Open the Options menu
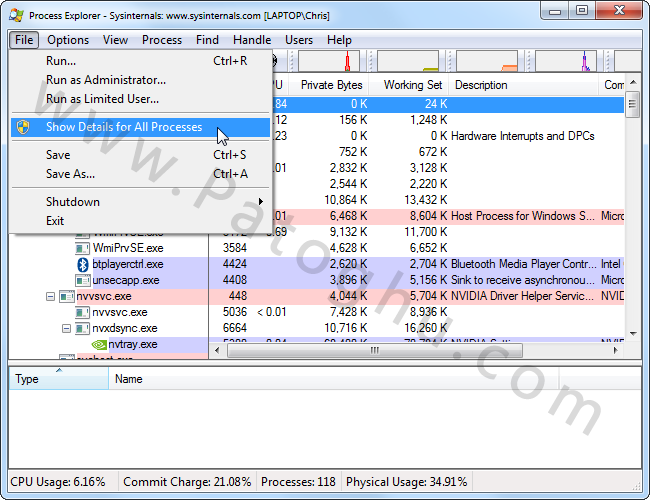 (68, 40)
